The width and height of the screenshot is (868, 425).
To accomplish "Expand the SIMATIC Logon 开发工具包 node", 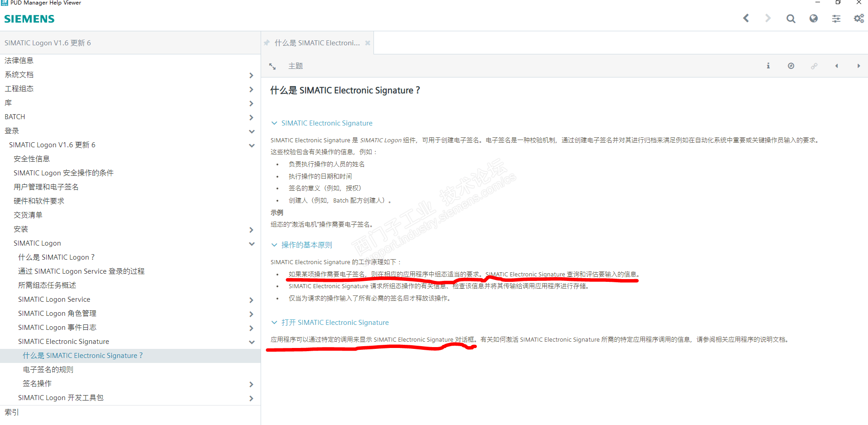I will 251,398.
